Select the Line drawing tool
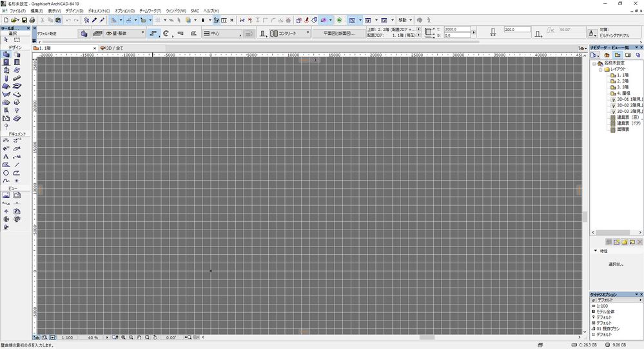 click(17, 165)
